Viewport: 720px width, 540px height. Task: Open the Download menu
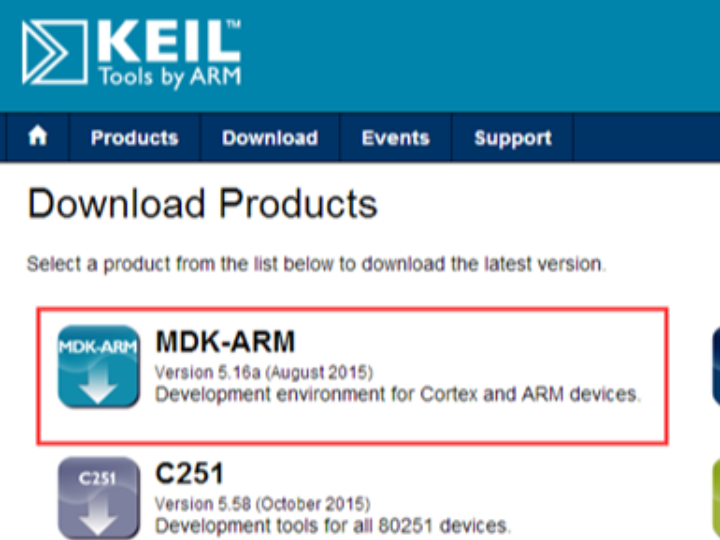click(x=270, y=138)
